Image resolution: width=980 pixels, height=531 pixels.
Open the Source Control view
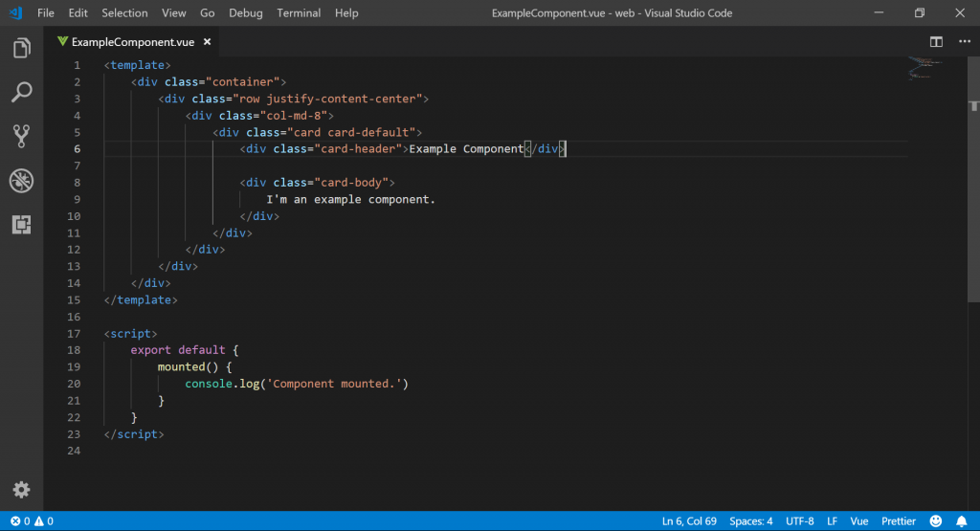[x=21, y=136]
